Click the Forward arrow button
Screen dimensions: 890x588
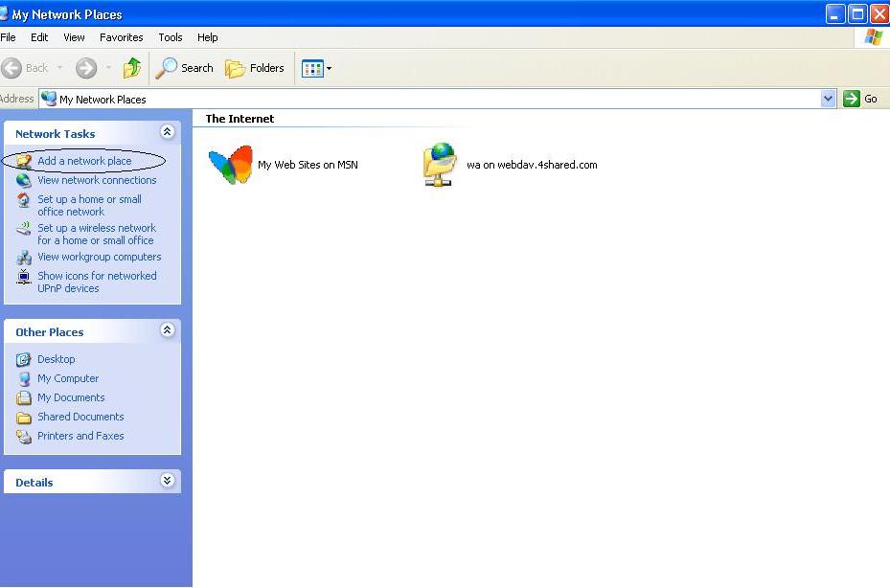(86, 68)
